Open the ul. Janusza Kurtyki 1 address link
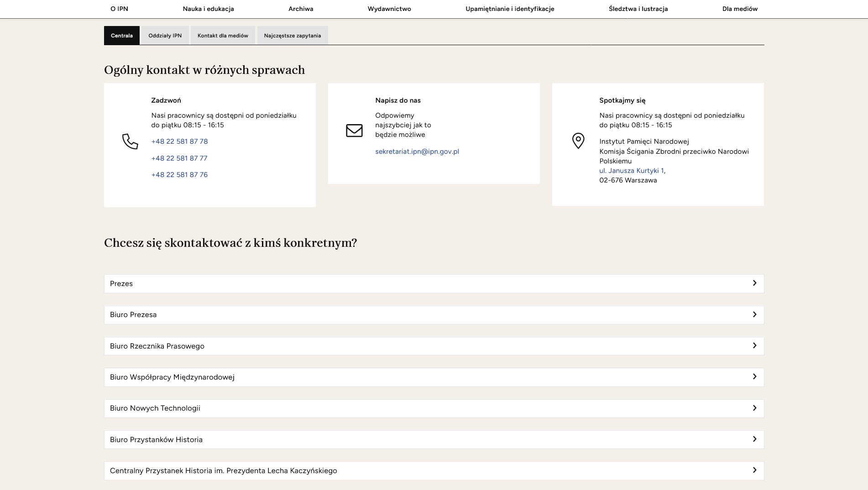 (x=631, y=171)
